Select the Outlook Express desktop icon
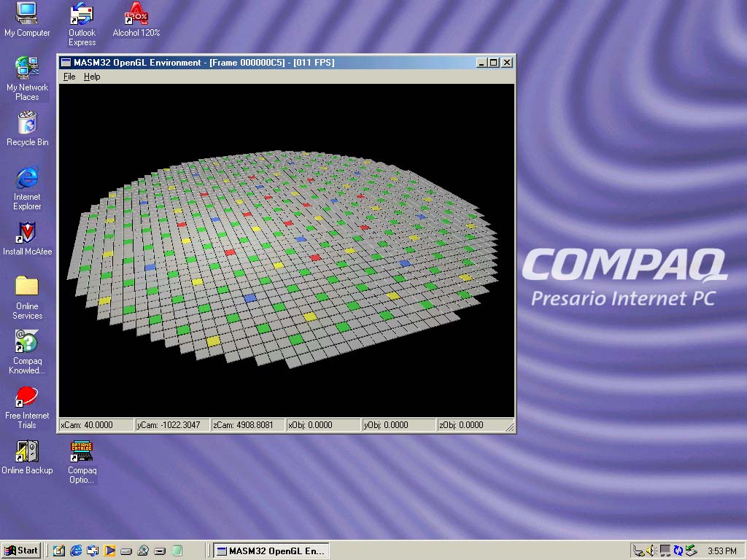This screenshot has width=747, height=560. (82, 24)
